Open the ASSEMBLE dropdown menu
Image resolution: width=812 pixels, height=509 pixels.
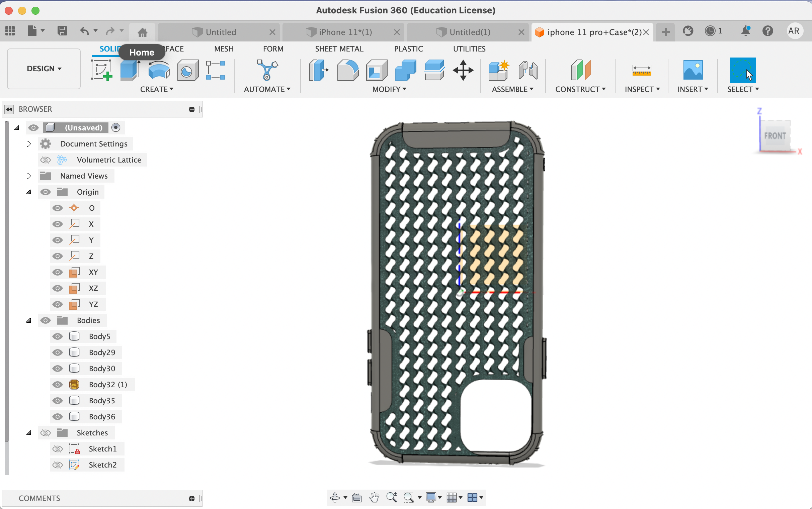tap(512, 89)
